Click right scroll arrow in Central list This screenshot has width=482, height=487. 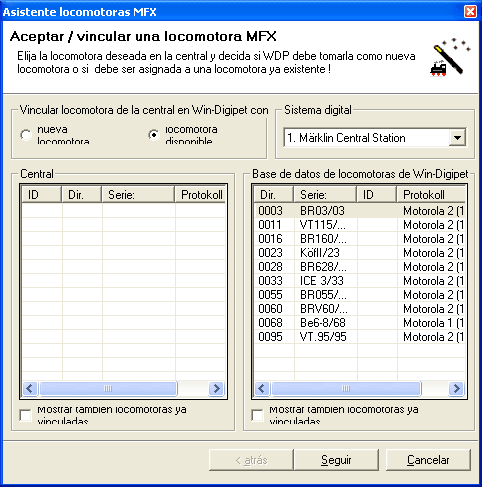coord(217,388)
